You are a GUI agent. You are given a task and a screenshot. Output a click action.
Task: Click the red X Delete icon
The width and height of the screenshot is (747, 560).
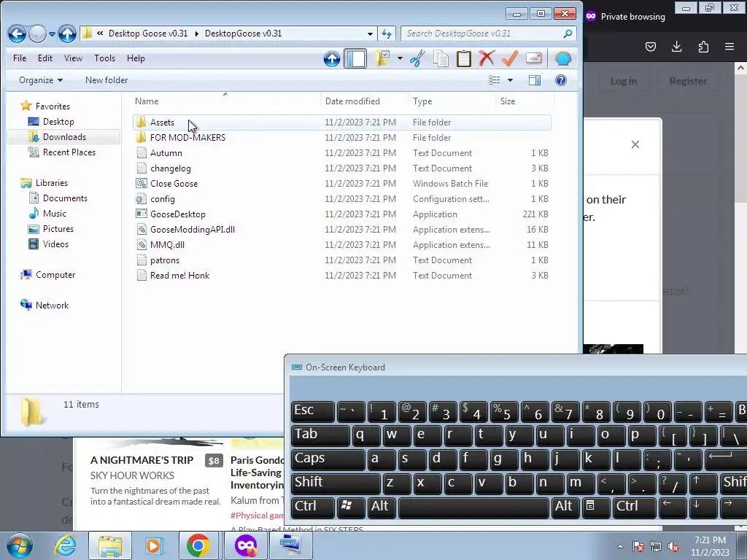pos(487,58)
